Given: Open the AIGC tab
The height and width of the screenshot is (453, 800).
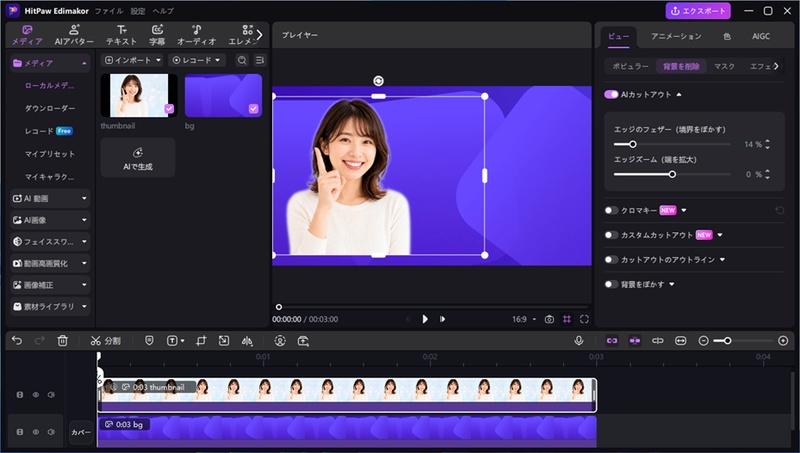Looking at the screenshot, I should (x=761, y=36).
